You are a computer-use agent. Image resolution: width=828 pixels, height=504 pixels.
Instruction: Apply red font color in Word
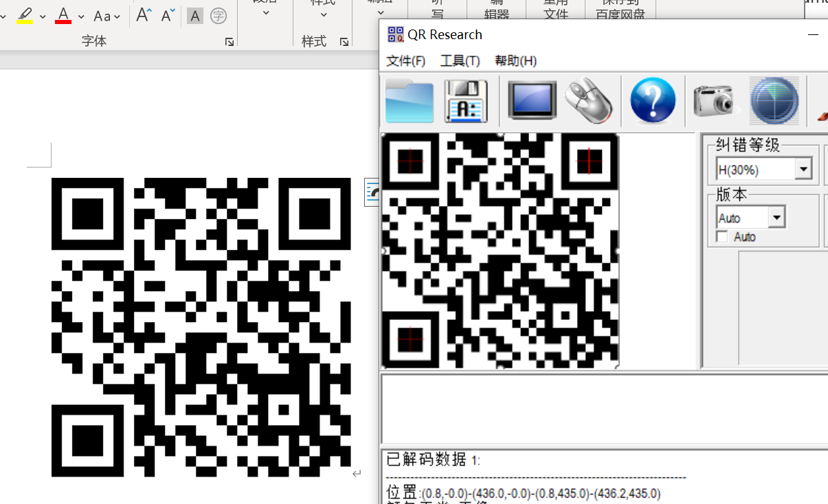(63, 16)
